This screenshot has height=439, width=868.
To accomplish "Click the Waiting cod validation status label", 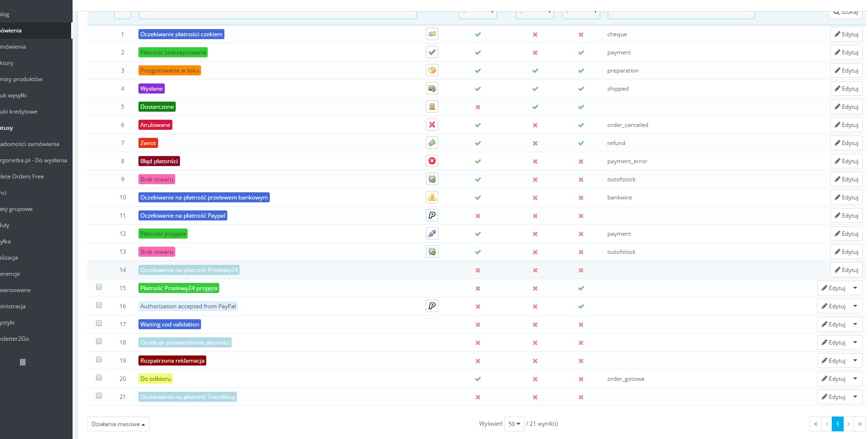I will [169, 324].
